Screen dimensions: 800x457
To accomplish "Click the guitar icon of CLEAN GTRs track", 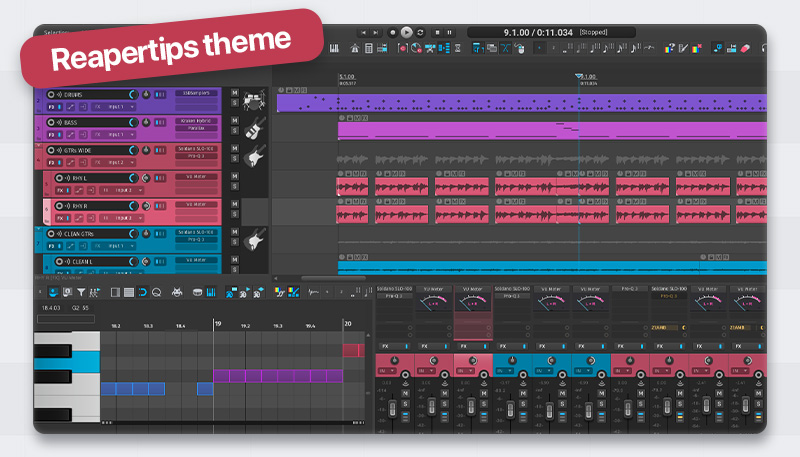I will point(255,239).
